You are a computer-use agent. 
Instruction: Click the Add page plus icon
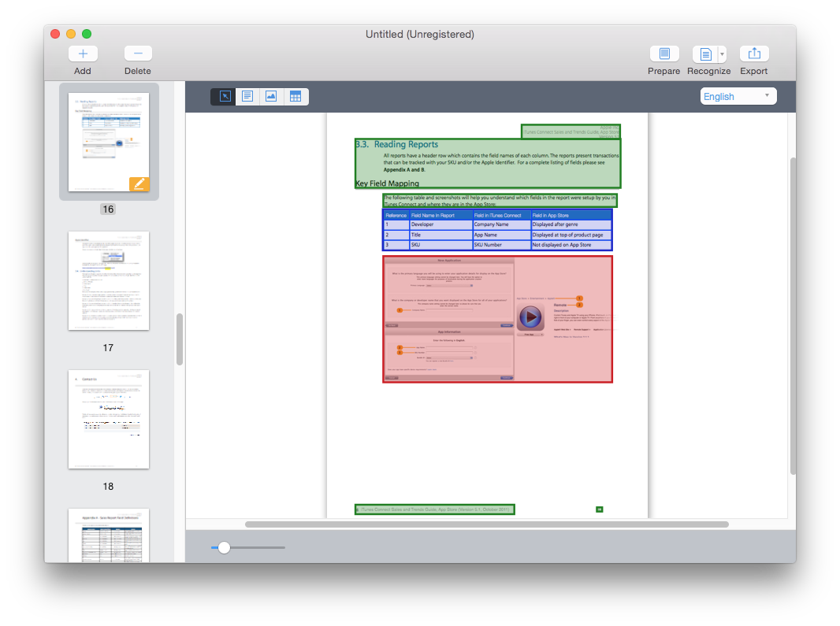pyautogui.click(x=83, y=54)
